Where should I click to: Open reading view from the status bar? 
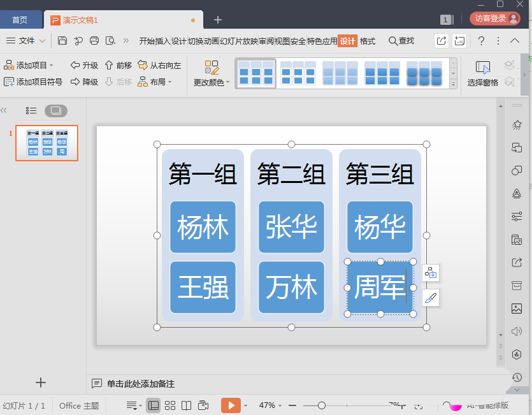tap(186, 405)
